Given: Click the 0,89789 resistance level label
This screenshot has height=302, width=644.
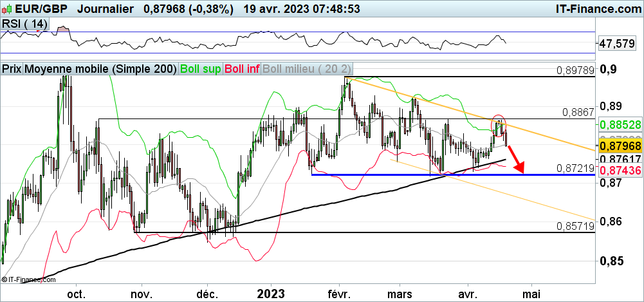Looking at the screenshot, I should pos(576,71).
